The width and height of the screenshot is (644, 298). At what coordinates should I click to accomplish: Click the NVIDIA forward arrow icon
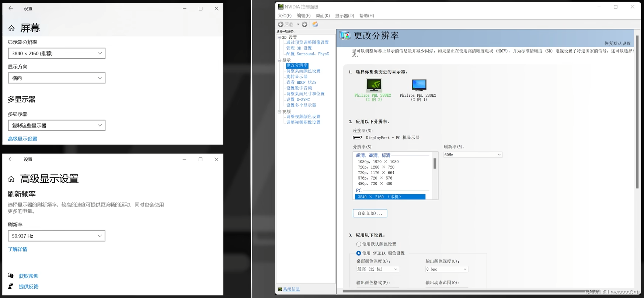[304, 24]
